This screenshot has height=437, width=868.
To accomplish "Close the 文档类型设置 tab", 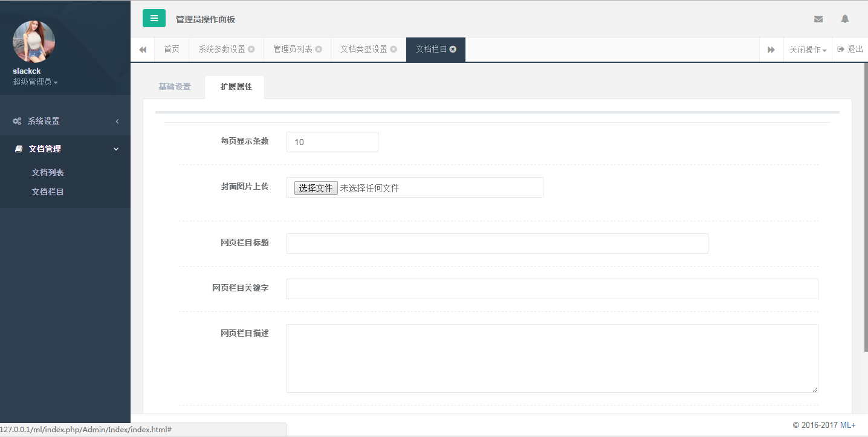I will (394, 50).
